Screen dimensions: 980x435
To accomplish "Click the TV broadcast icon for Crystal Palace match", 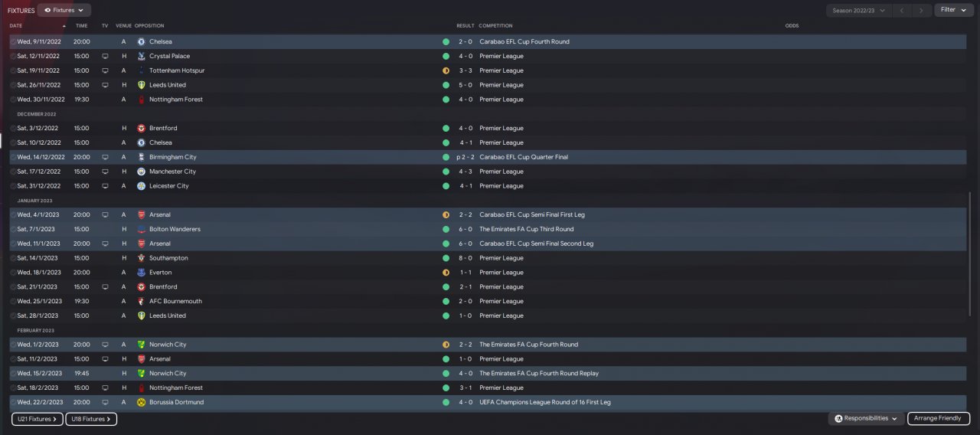I will pyautogui.click(x=105, y=56).
